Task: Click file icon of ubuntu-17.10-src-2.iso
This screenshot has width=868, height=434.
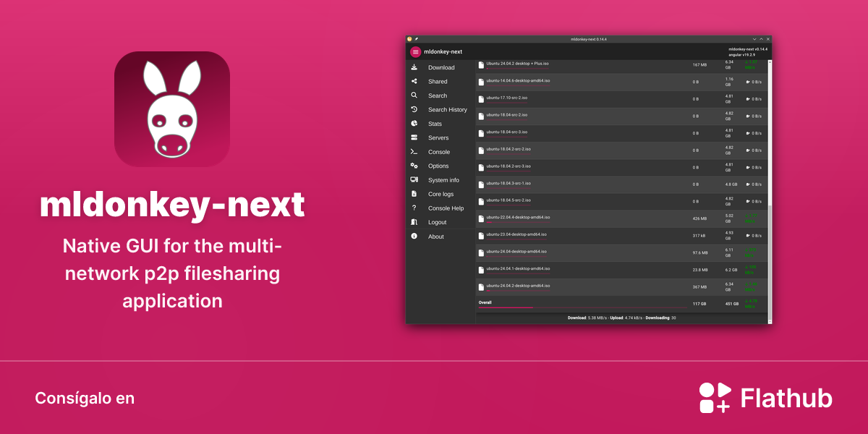Action: (x=481, y=98)
